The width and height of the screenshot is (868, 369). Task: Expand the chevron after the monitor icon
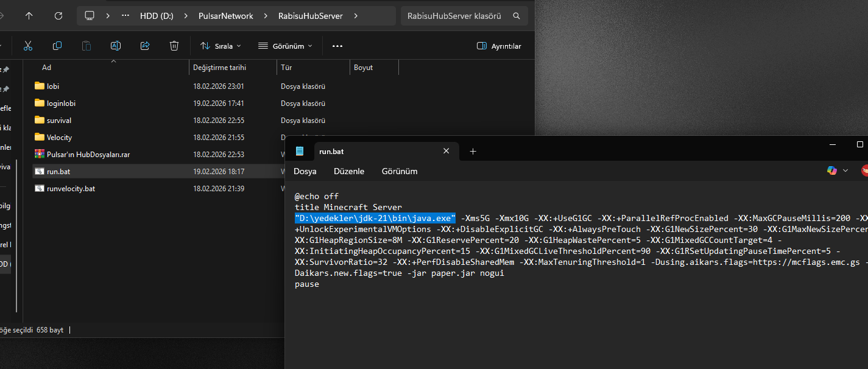[108, 16]
